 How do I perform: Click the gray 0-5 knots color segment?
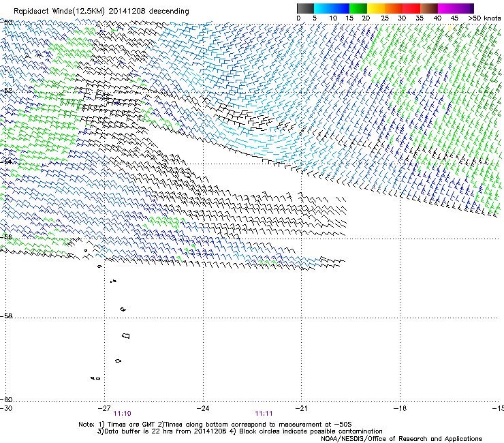coord(305,8)
